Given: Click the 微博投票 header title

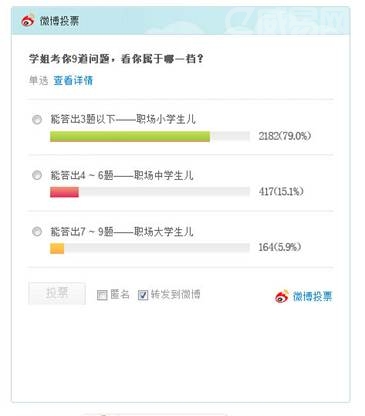Looking at the screenshot, I should click(x=59, y=21).
